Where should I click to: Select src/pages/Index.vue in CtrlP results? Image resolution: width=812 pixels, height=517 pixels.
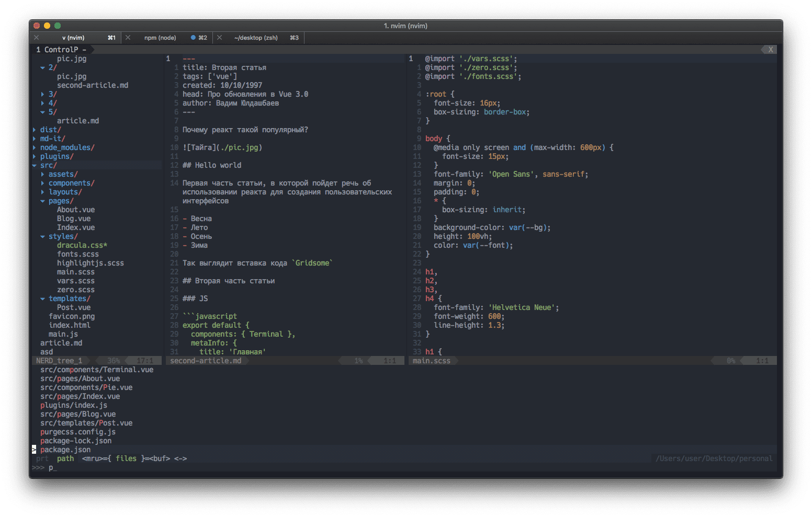80,396
